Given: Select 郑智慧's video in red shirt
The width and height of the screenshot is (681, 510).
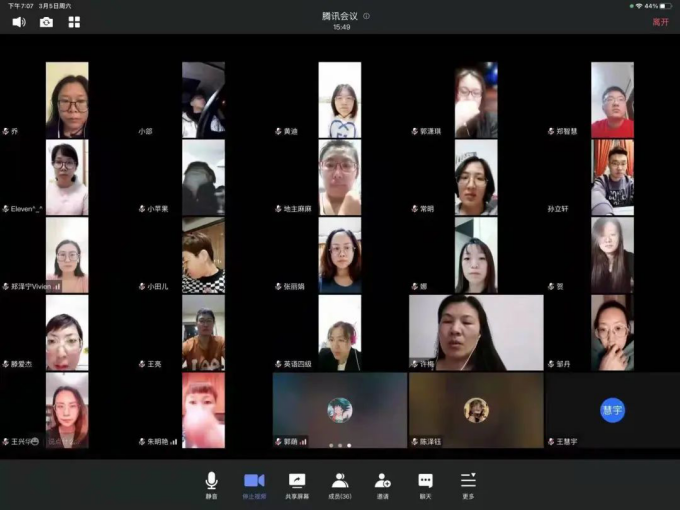Looking at the screenshot, I should tap(612, 100).
